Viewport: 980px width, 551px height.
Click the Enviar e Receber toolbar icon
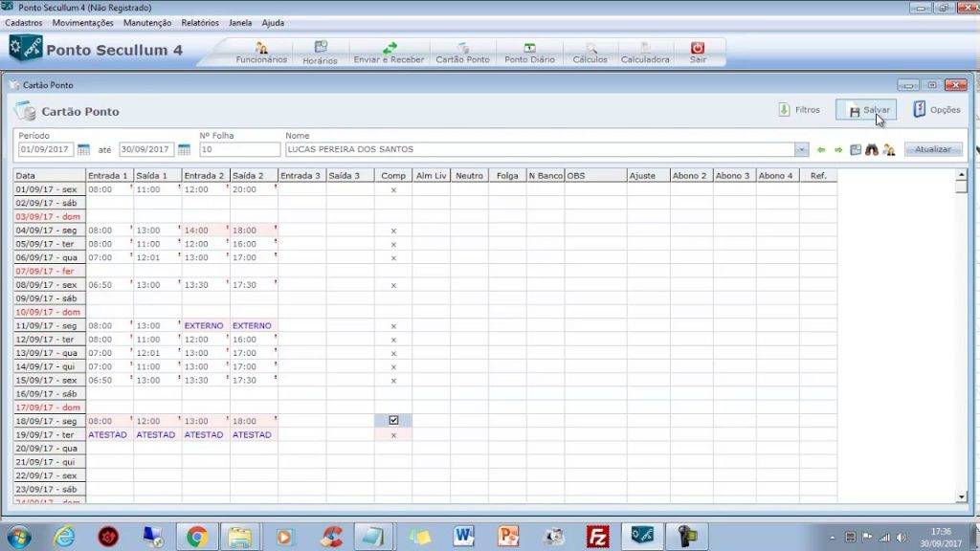tap(389, 53)
